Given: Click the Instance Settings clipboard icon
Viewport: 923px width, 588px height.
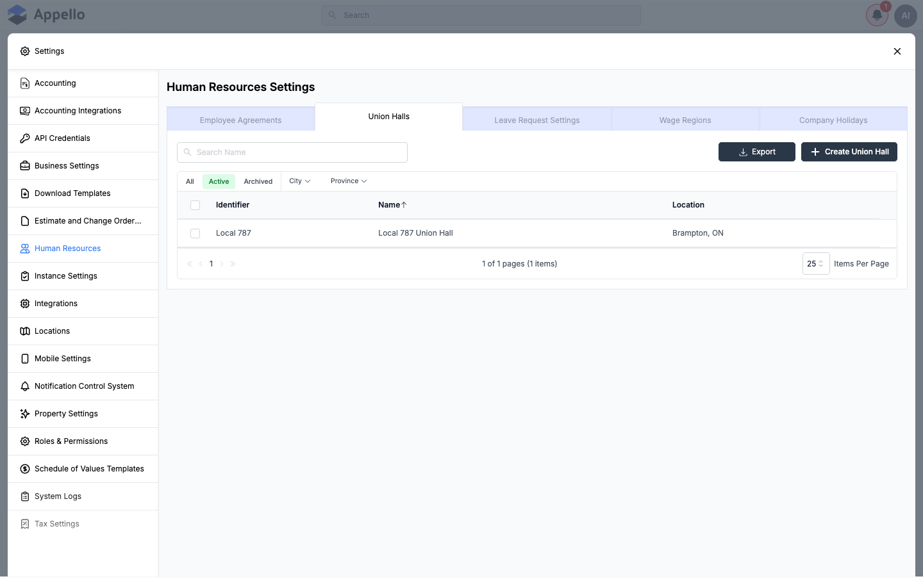Looking at the screenshot, I should [25, 276].
